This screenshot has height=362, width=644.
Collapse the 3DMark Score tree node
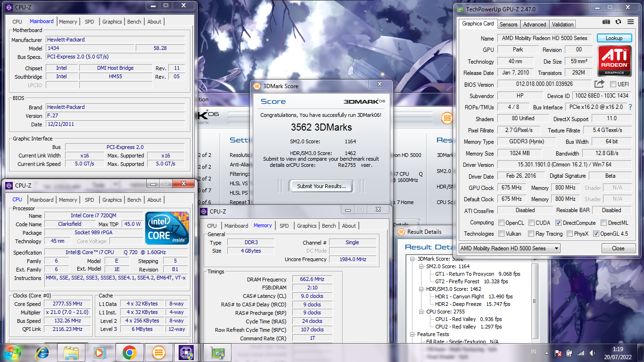point(413,259)
